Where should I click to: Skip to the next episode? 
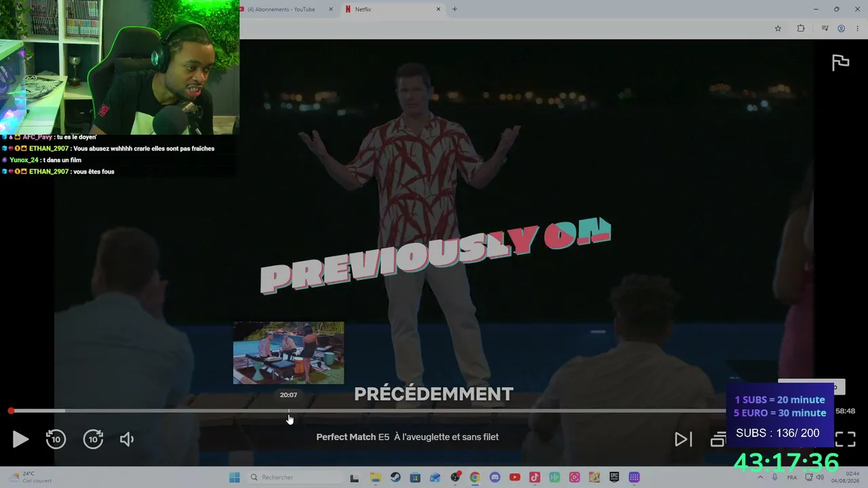(x=683, y=439)
